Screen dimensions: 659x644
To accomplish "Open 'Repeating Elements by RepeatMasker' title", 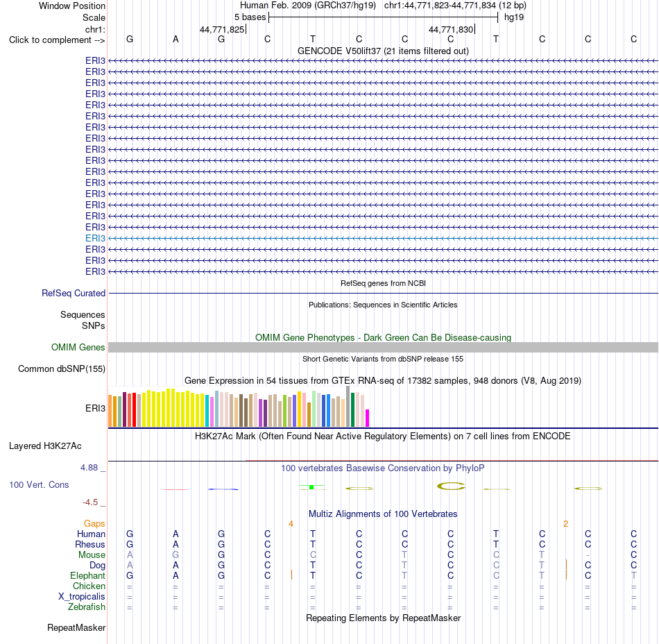I will (x=383, y=618).
